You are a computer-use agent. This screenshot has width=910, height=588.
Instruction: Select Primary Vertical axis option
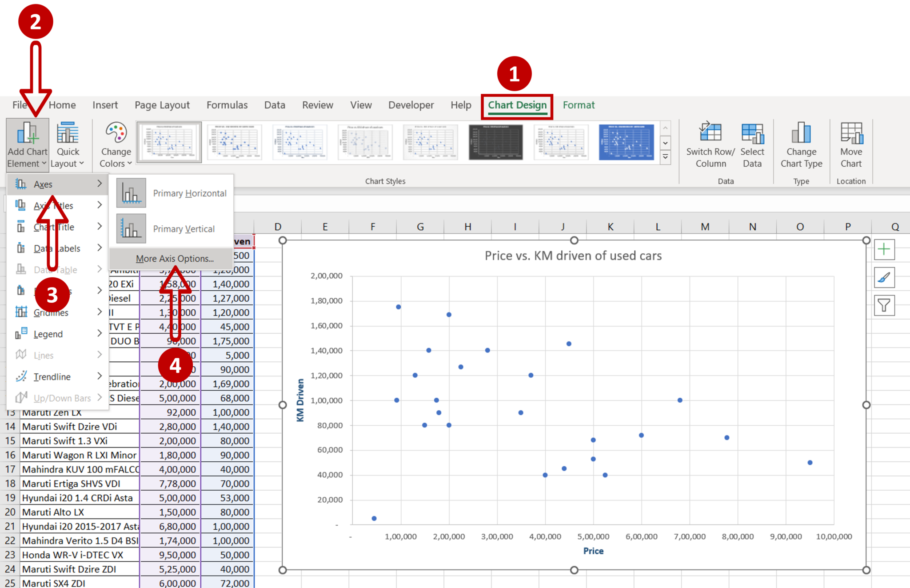pyautogui.click(x=184, y=228)
